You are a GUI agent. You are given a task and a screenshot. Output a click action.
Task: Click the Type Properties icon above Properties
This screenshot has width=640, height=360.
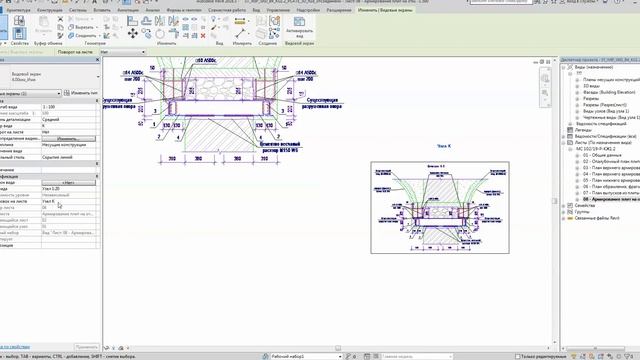pyautogui.click(x=19, y=20)
